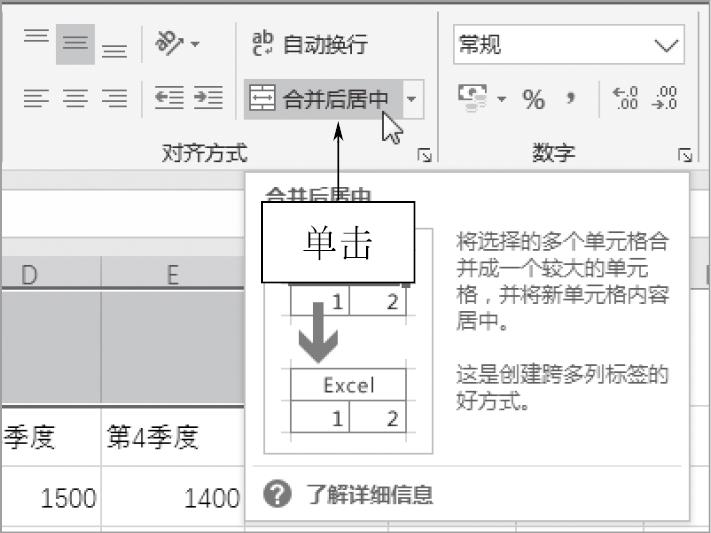The image size is (711, 533).
Task: Open the 数字 dialog launcher
Action: pyautogui.click(x=685, y=156)
